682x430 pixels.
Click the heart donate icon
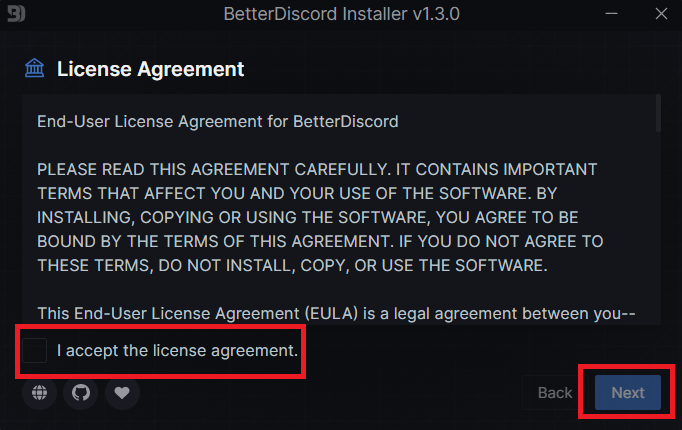click(x=122, y=393)
